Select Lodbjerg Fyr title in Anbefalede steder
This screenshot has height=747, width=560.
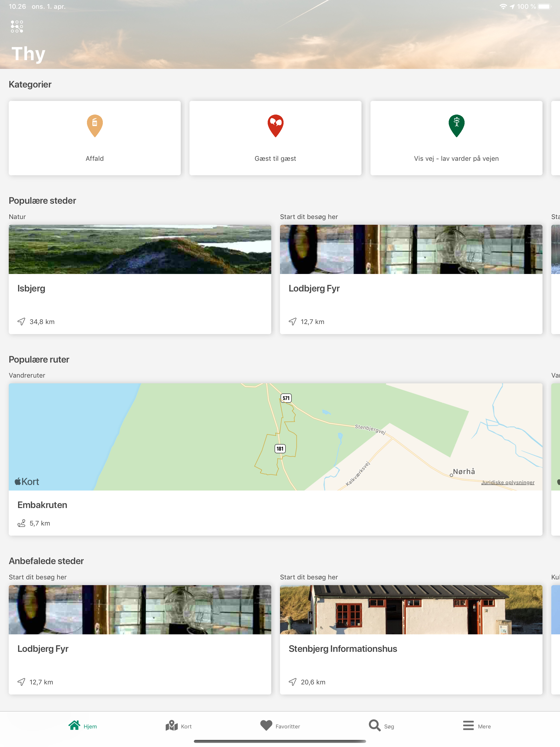(x=43, y=649)
